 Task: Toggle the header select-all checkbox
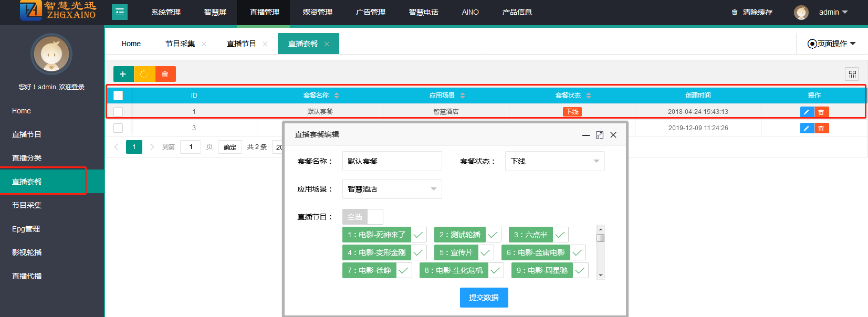pyautogui.click(x=118, y=96)
